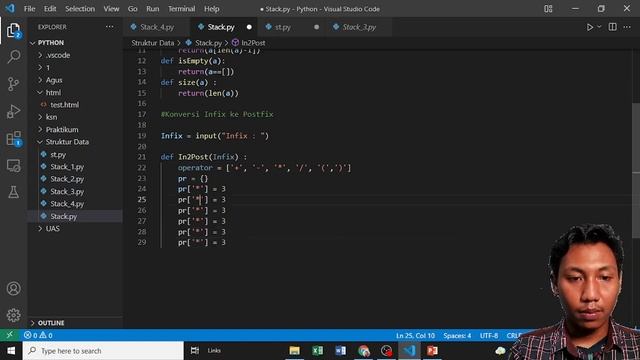This screenshot has width=640, height=360.
Task: Open the Selection menu
Action: [80, 9]
